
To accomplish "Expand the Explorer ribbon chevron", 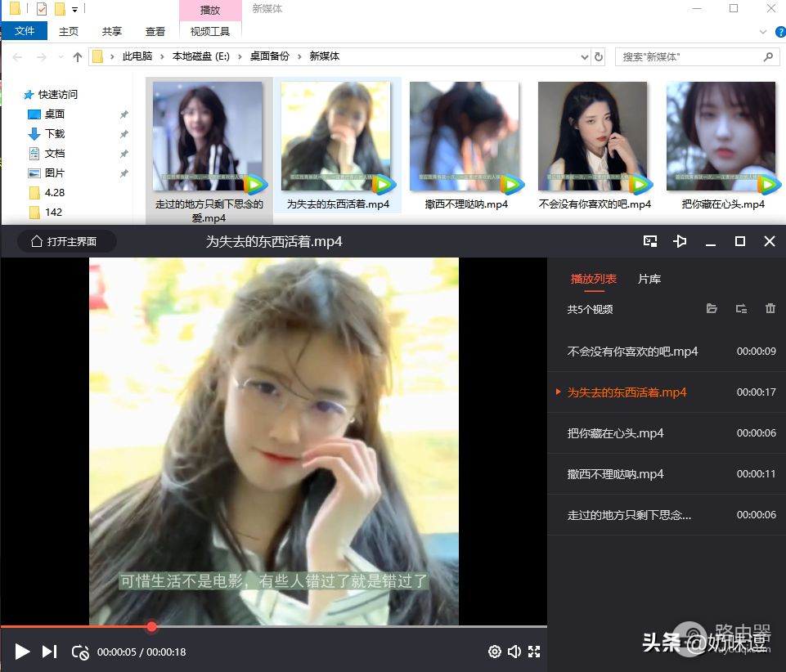I will coord(761,32).
